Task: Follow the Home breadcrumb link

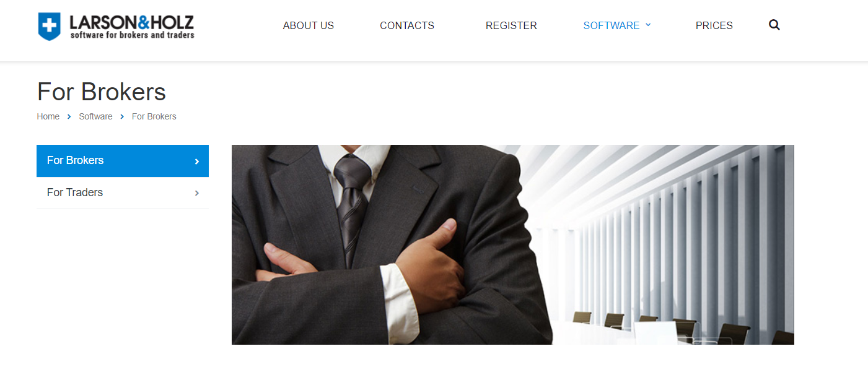Action: 48,116
